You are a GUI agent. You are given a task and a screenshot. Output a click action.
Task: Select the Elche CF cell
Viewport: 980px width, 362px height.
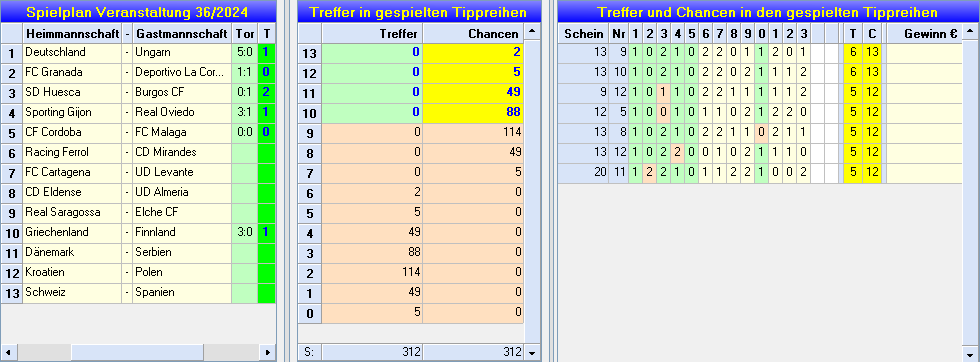(182, 213)
